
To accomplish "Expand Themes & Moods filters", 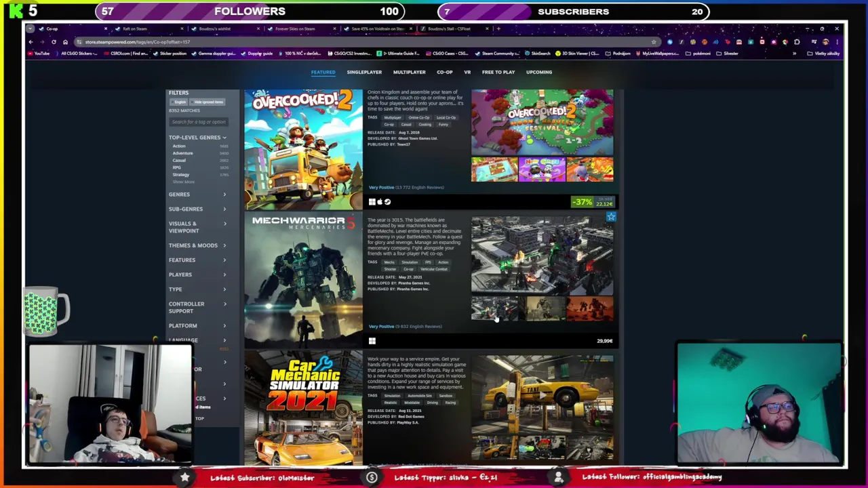I will click(197, 245).
